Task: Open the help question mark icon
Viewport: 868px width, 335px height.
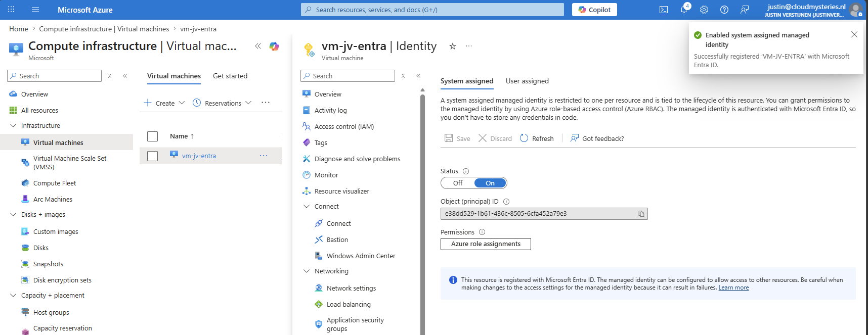Action: [x=724, y=10]
